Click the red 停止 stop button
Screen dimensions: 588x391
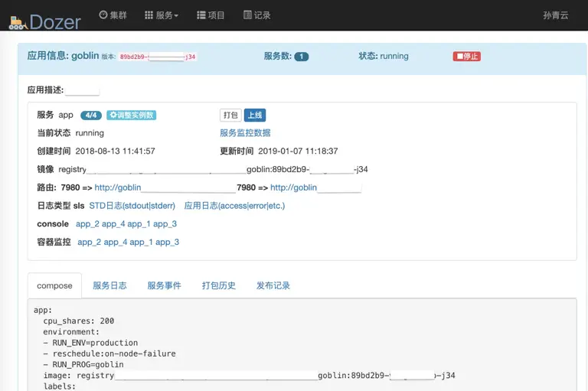[466, 56]
